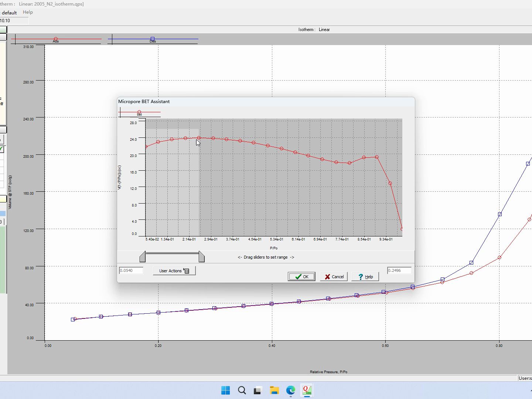532x399 pixels.
Task: Select the toolbar field showing 10.10
Action: click(x=14, y=21)
